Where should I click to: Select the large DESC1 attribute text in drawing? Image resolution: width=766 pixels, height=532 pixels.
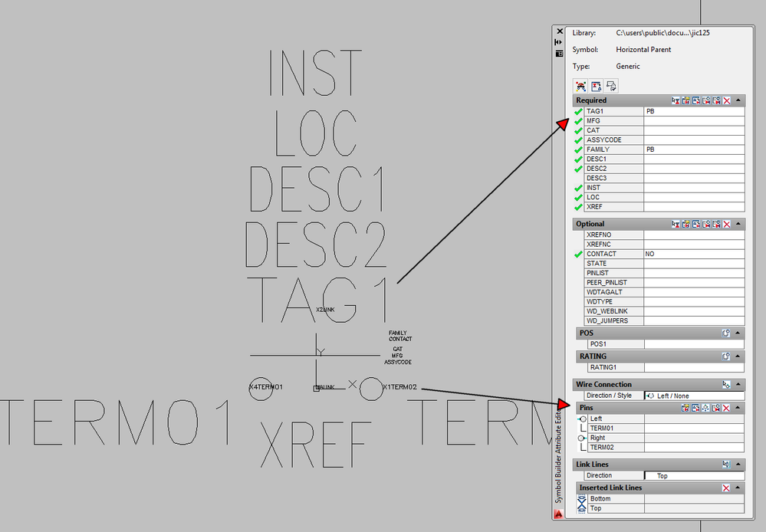[317, 188]
